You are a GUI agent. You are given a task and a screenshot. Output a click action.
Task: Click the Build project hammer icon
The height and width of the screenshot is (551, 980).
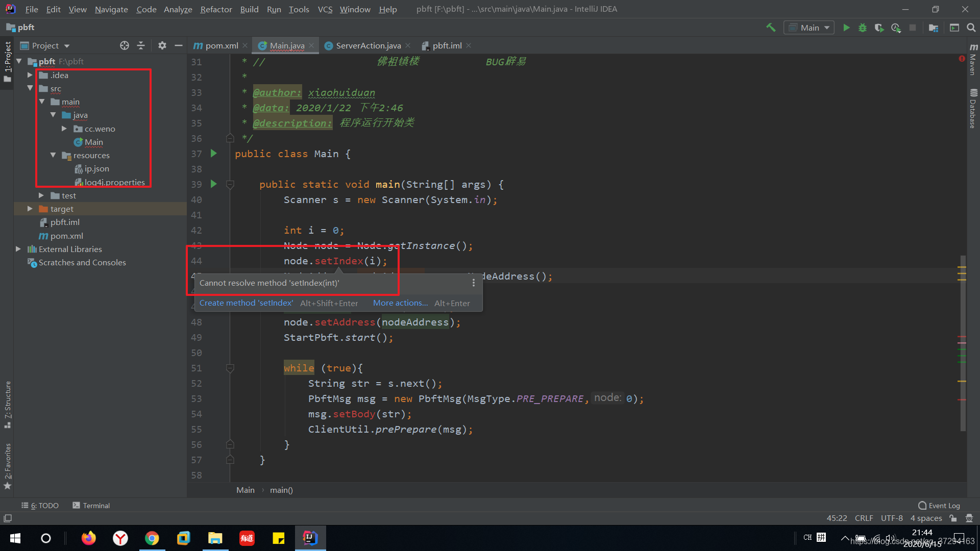pyautogui.click(x=771, y=28)
